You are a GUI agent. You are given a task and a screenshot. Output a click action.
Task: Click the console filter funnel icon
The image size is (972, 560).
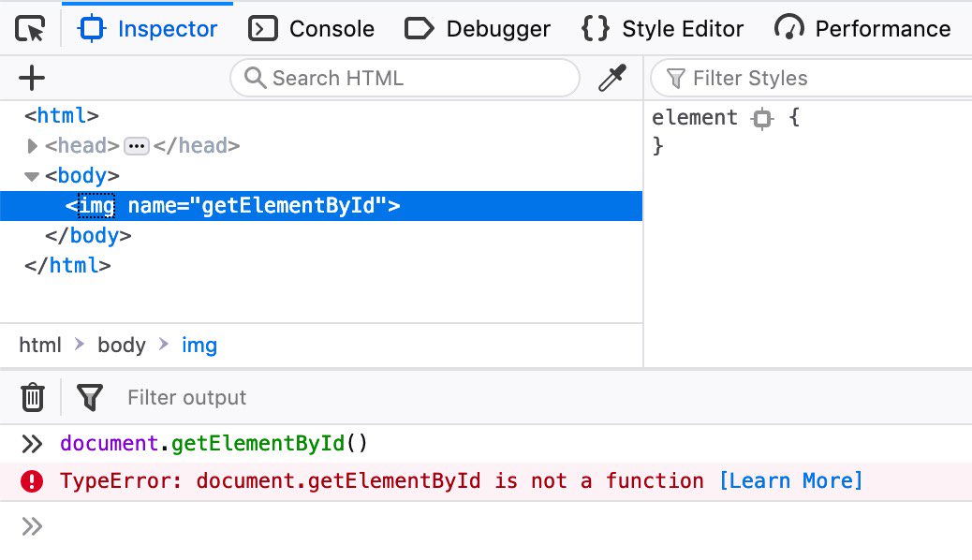pyautogui.click(x=90, y=397)
